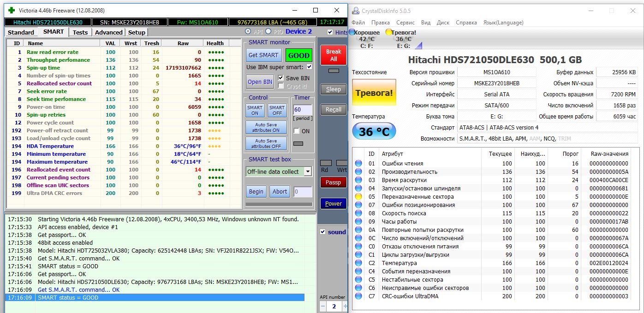
Task: Click the Sleep button
Action: pos(334,89)
